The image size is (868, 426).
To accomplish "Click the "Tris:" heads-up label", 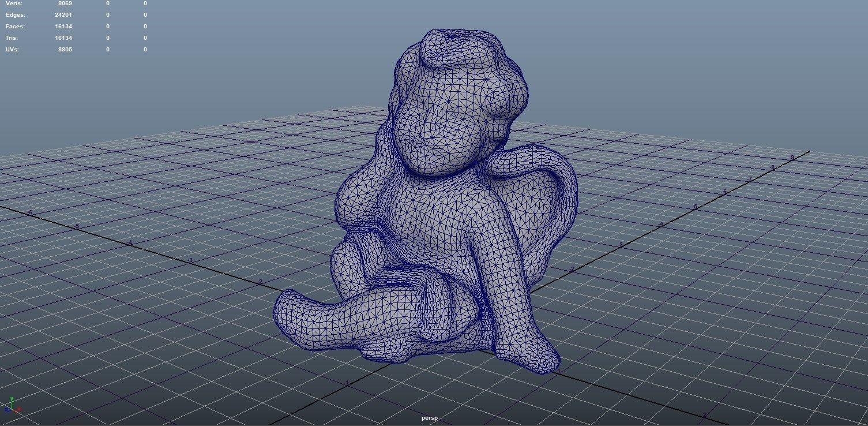I will pyautogui.click(x=13, y=38).
